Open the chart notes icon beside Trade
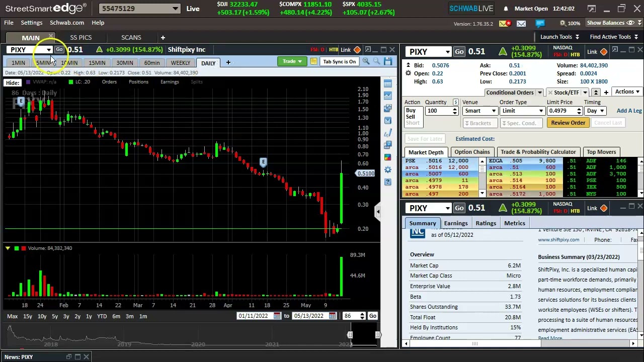This screenshot has width=644, height=362. (313, 61)
